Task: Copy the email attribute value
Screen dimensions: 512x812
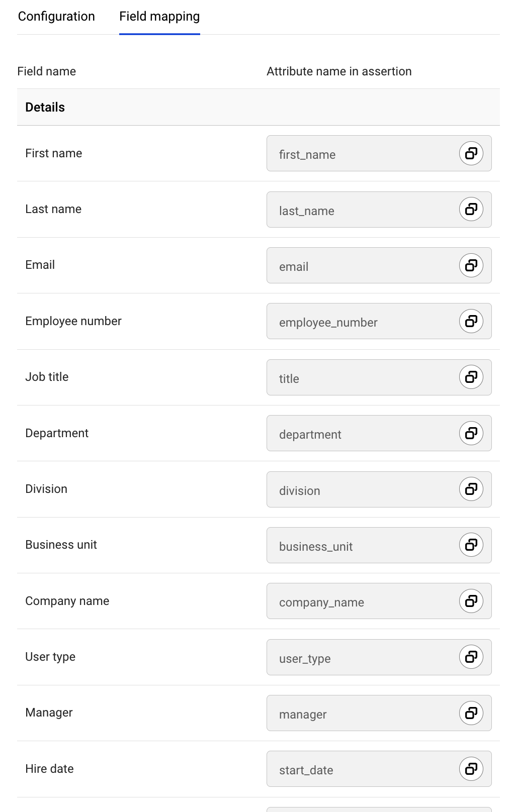Action: click(471, 265)
